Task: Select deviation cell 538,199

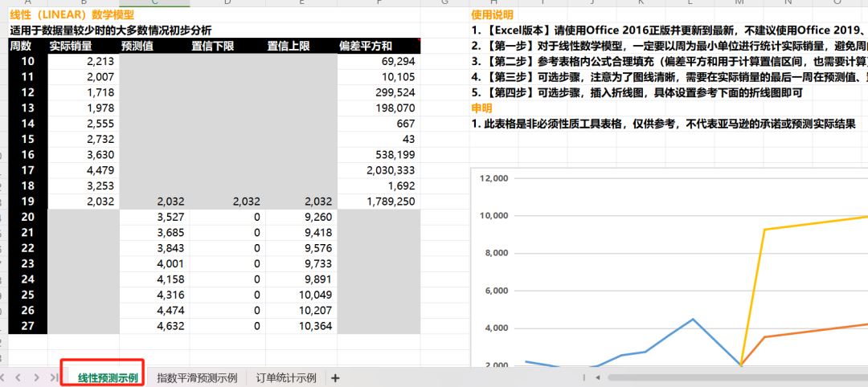Action: pyautogui.click(x=379, y=155)
